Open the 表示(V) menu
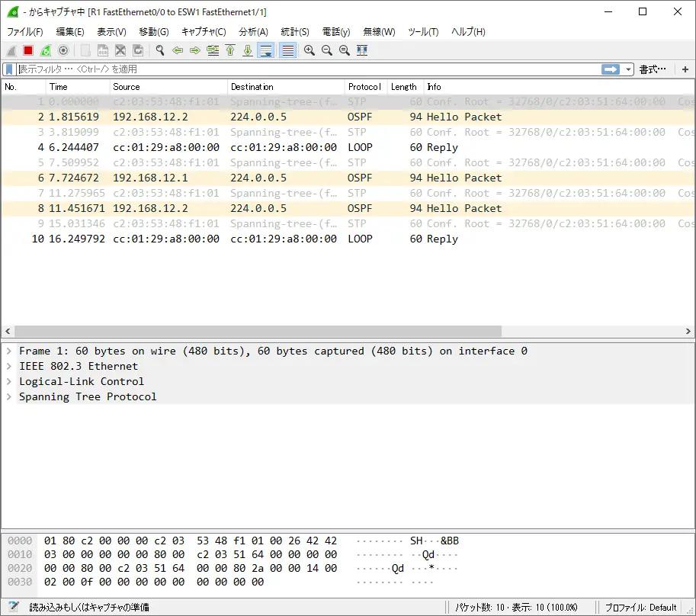 111,32
